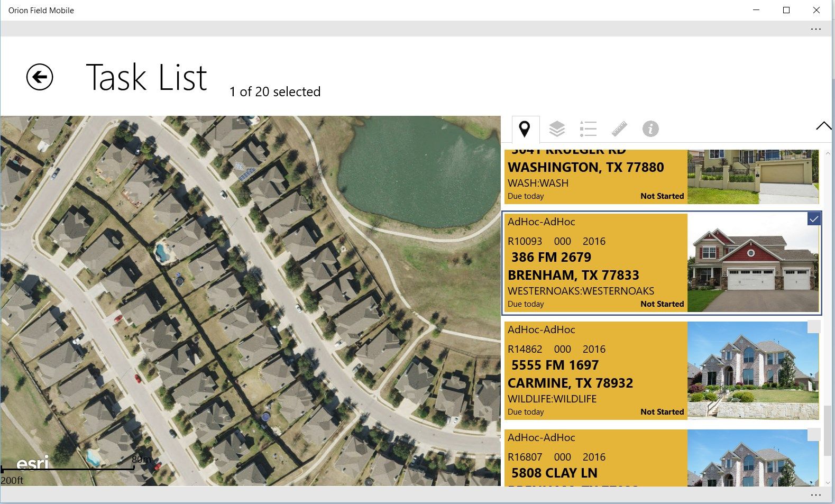Click the R10093 parcel ID text
835x504 pixels.
pyautogui.click(x=525, y=241)
